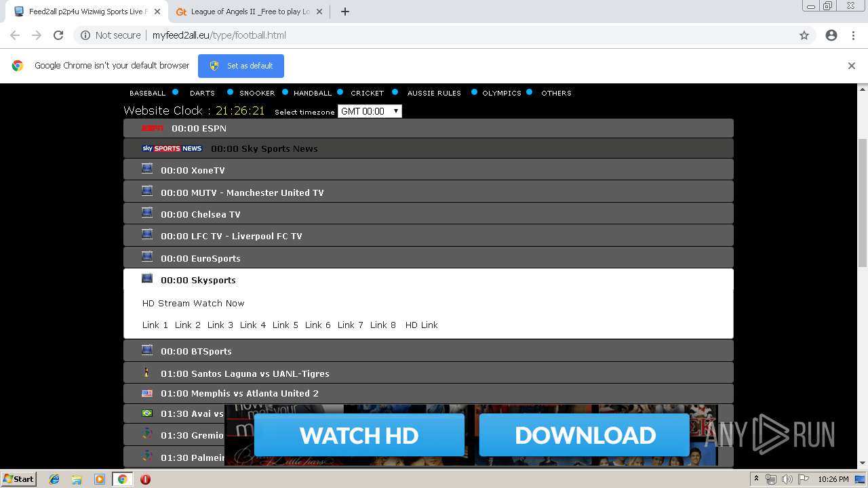Open Skysports Link 4
The image size is (868, 488).
(x=253, y=325)
